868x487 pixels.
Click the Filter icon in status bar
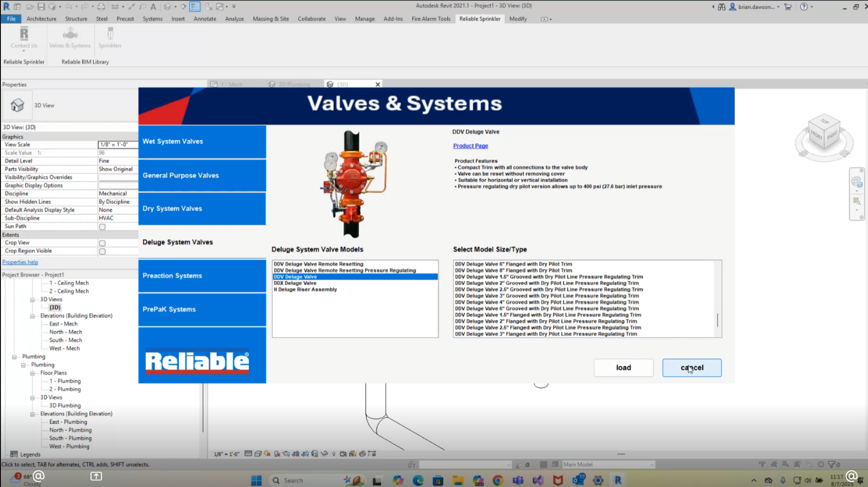pyautogui.click(x=832, y=464)
